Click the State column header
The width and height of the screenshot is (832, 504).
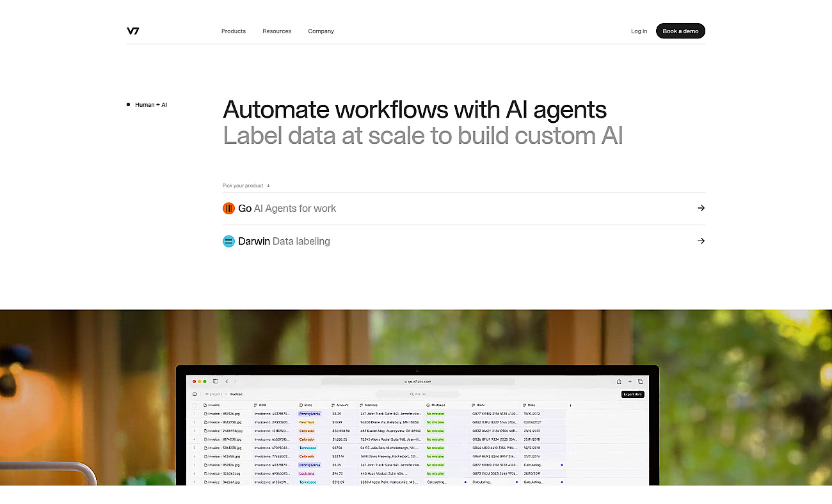tap(306, 406)
